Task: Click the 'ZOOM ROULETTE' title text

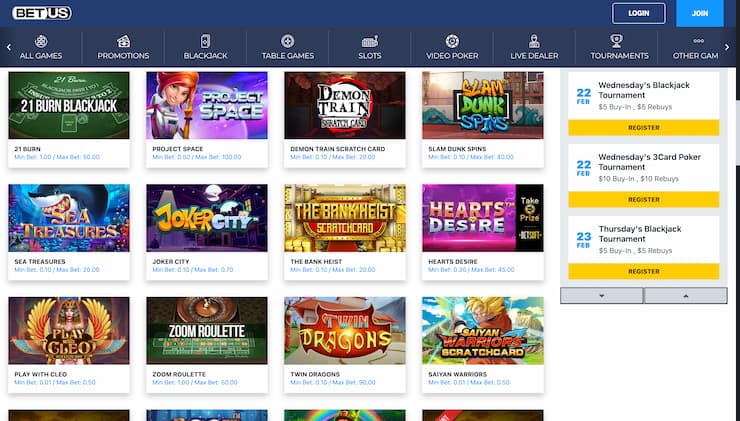Action: click(x=179, y=374)
